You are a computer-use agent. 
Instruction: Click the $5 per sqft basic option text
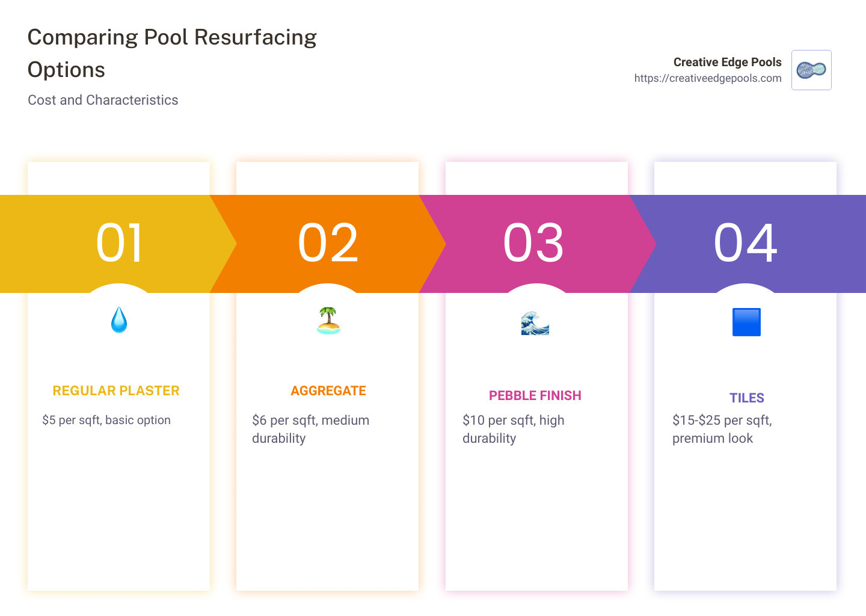pyautogui.click(x=106, y=420)
